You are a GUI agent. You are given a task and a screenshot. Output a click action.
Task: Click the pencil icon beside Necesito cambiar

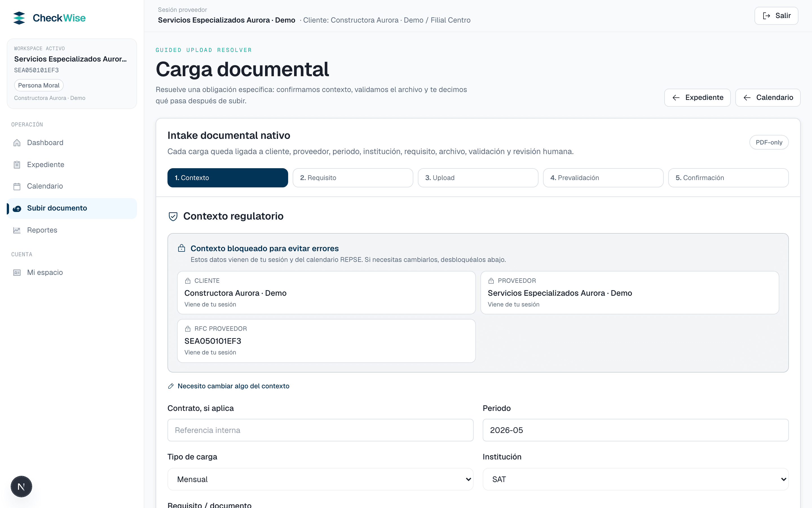click(171, 386)
